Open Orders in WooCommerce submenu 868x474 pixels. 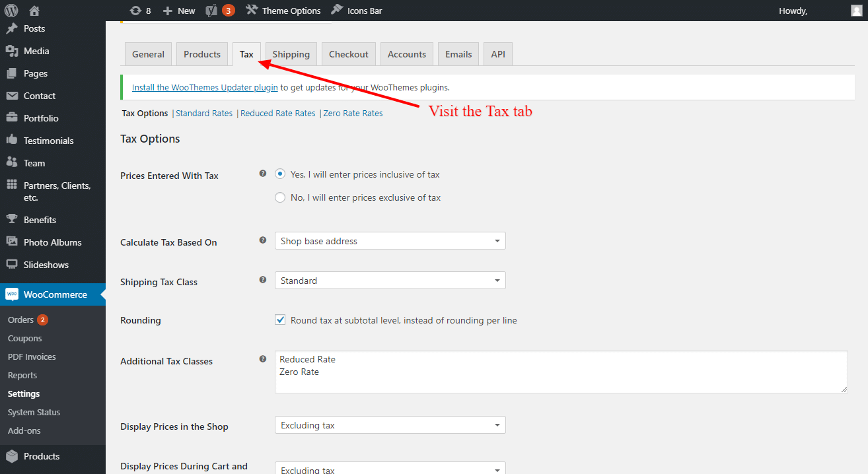(20, 320)
